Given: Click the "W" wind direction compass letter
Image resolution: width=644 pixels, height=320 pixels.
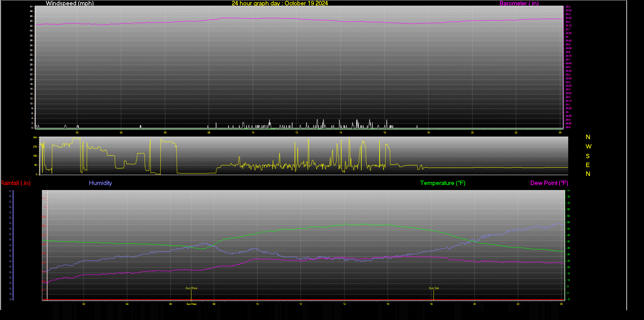Looking at the screenshot, I should click(588, 146).
